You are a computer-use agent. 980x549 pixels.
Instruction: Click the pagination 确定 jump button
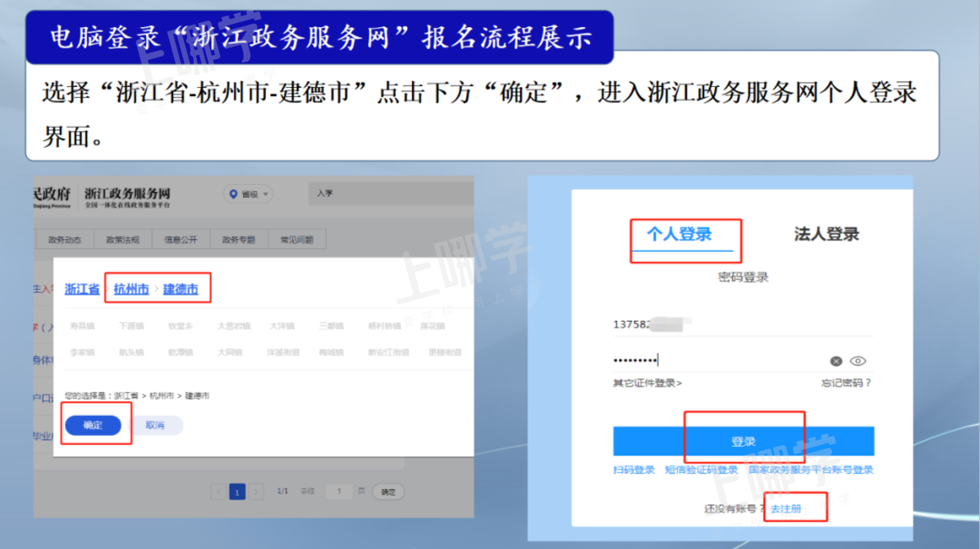pos(388,492)
